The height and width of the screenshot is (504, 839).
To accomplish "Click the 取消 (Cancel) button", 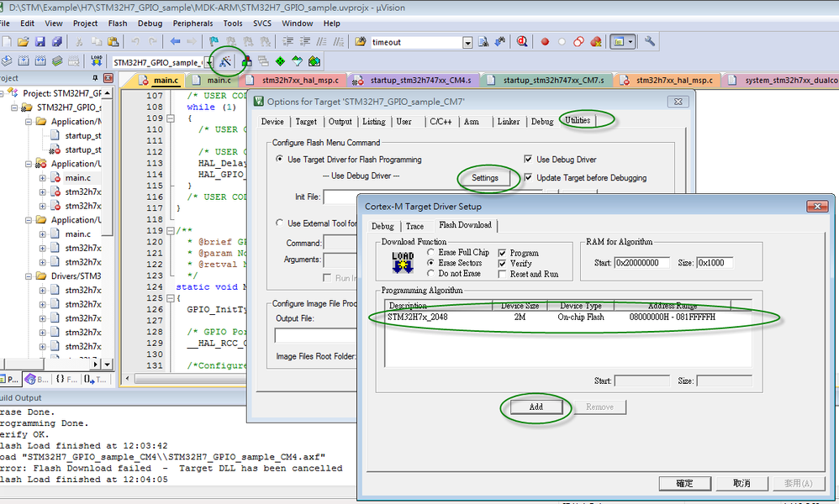I will 741,483.
